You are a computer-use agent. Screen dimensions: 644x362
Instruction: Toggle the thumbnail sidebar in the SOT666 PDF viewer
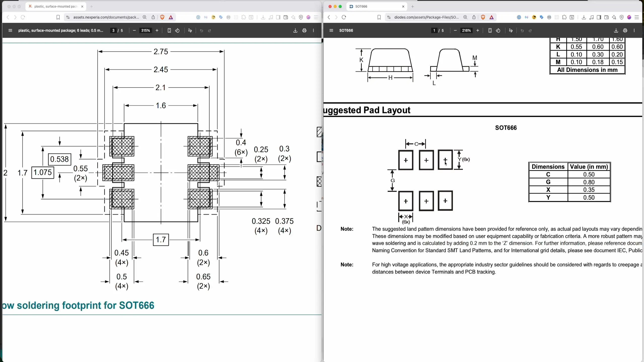(331, 30)
